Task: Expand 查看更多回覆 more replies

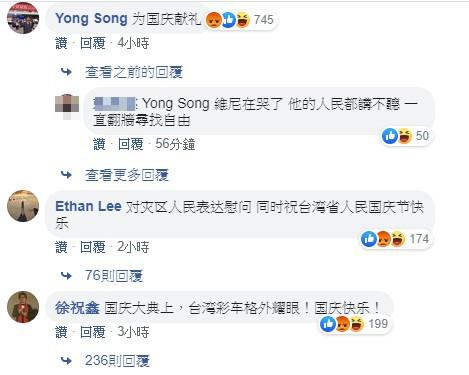Action: [x=127, y=175]
